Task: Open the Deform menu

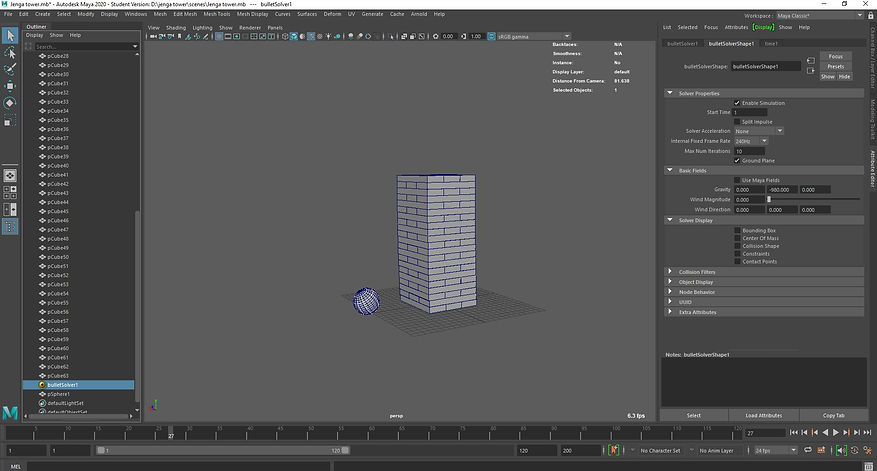Action: coord(332,14)
